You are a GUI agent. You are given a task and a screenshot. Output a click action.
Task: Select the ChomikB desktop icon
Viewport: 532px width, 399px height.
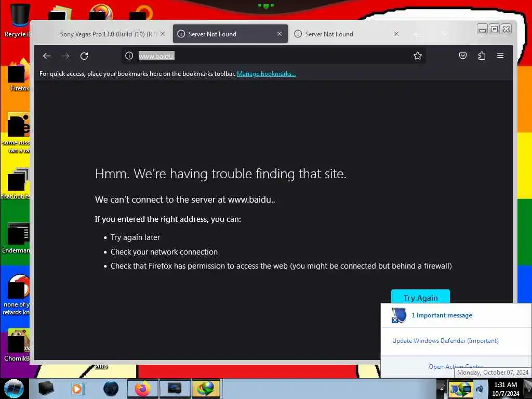coord(17,345)
